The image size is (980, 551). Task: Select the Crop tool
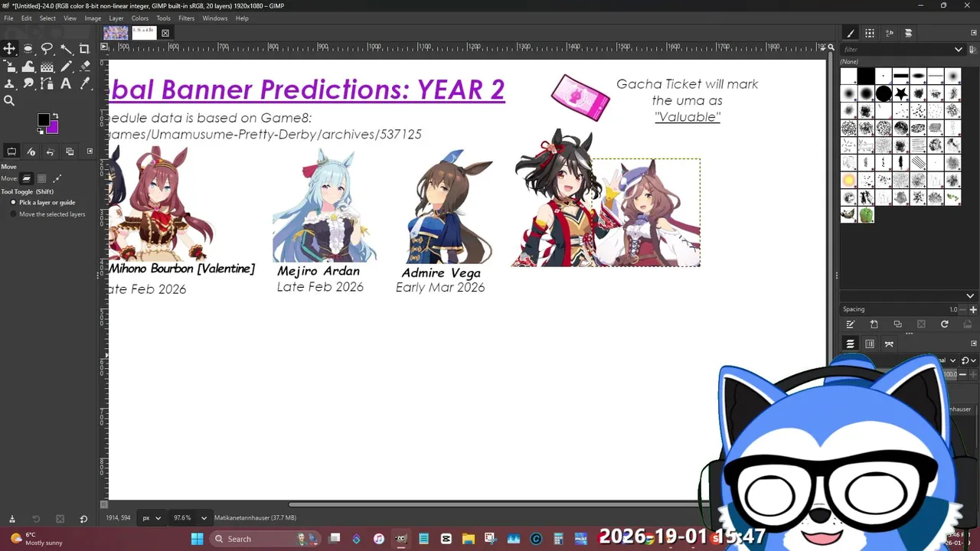84,48
